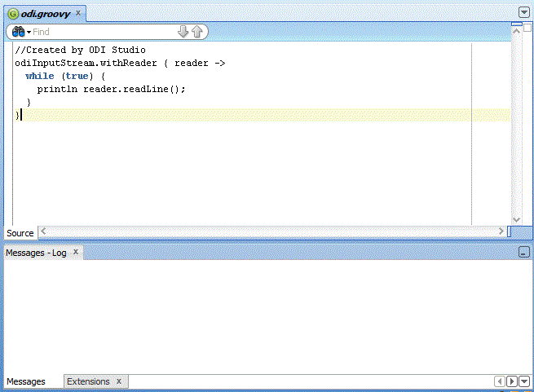Select the Messages bottom tab
This screenshot has width=534, height=392.
click(x=26, y=381)
